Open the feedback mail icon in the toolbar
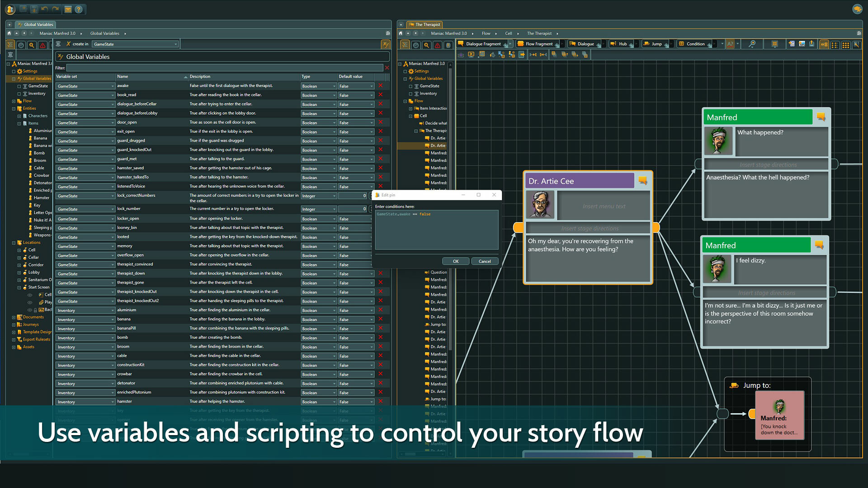This screenshot has width=868, height=488. coord(68,9)
